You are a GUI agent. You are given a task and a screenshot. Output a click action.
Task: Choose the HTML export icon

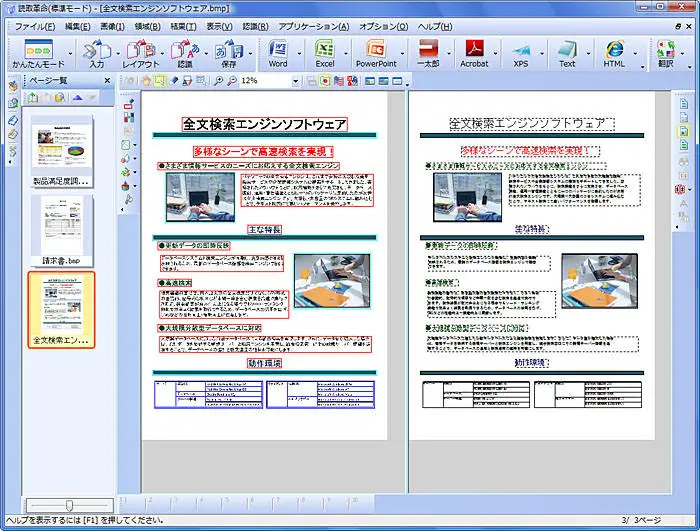point(614,51)
